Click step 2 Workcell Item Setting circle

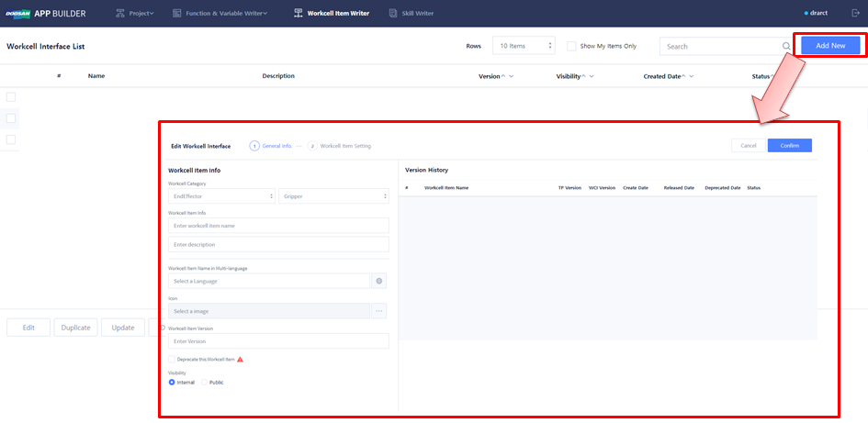(x=312, y=146)
